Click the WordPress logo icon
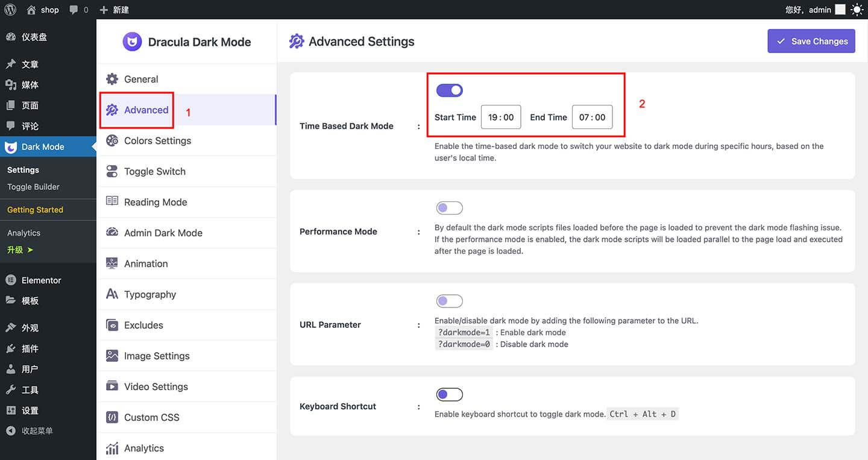The image size is (868, 460). pos(10,10)
